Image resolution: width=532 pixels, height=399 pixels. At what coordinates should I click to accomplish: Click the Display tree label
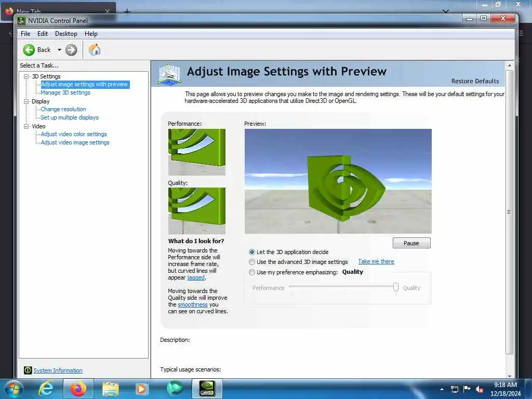(41, 101)
